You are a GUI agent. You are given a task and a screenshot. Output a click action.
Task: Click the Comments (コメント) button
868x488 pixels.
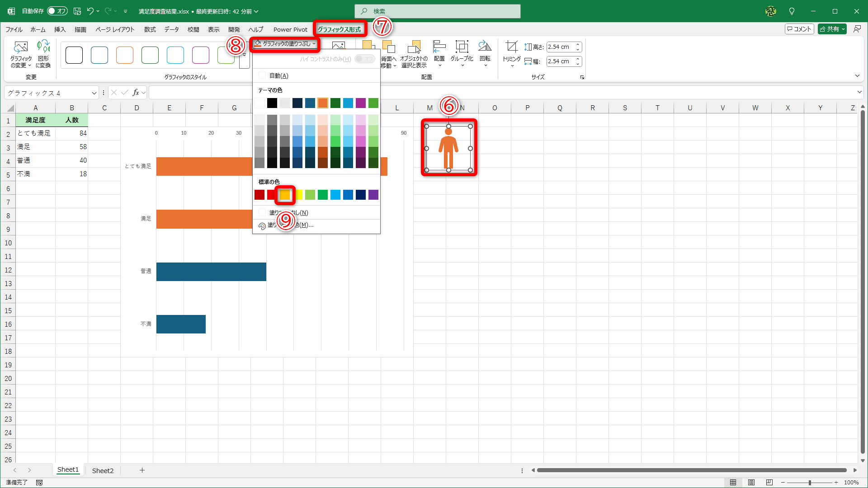799,29
